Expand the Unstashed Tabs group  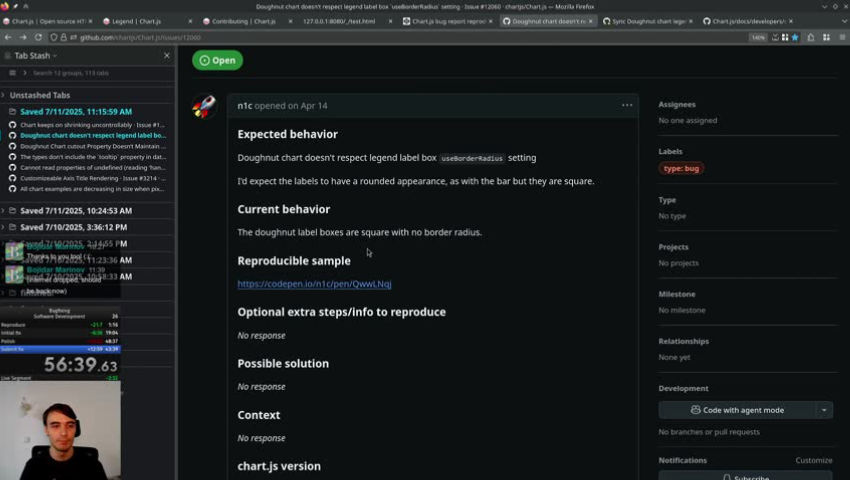[x=3, y=95]
